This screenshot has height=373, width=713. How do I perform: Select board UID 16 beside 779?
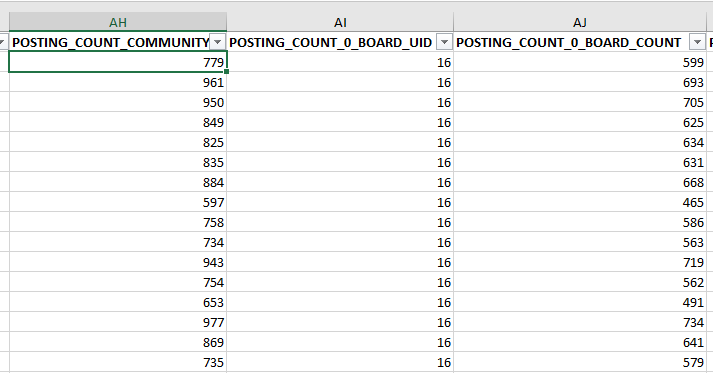[x=340, y=62]
